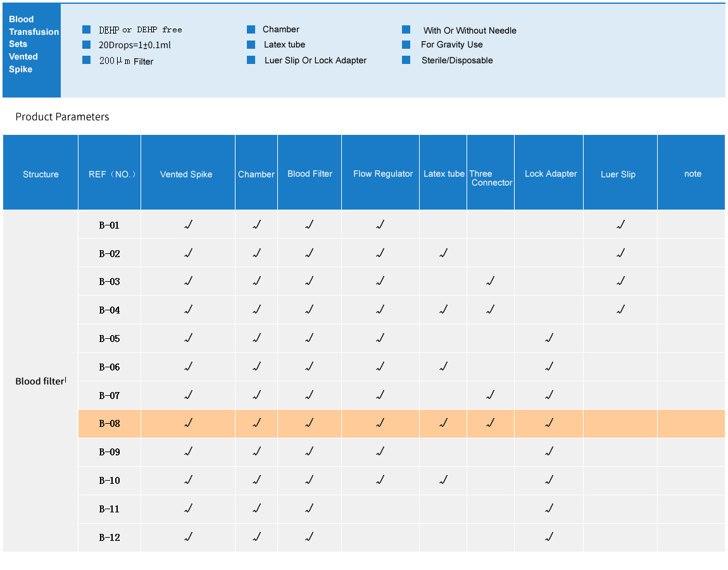Image resolution: width=728 pixels, height=570 pixels.
Task: Select the B-12 reference number cell
Action: tap(110, 538)
